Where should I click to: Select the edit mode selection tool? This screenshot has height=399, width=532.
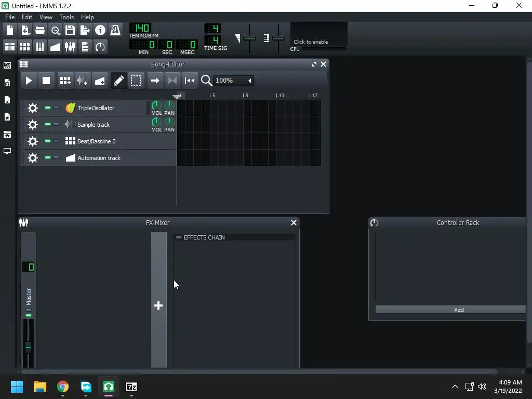pyautogui.click(x=136, y=81)
